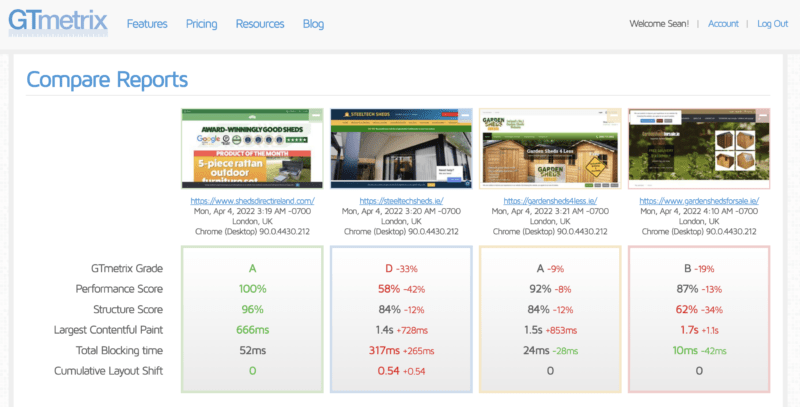Click the '87%' performance score
This screenshot has width=800, height=407.
pyautogui.click(x=687, y=289)
